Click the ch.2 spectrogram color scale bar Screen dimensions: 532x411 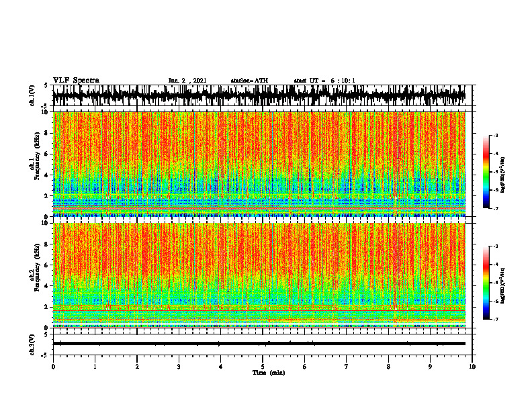(x=486, y=283)
